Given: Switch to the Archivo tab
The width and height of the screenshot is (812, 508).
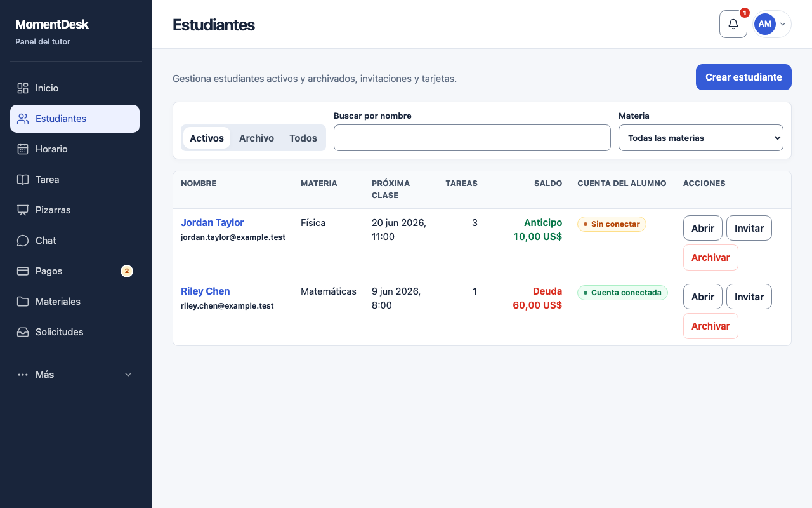Looking at the screenshot, I should pos(256,138).
